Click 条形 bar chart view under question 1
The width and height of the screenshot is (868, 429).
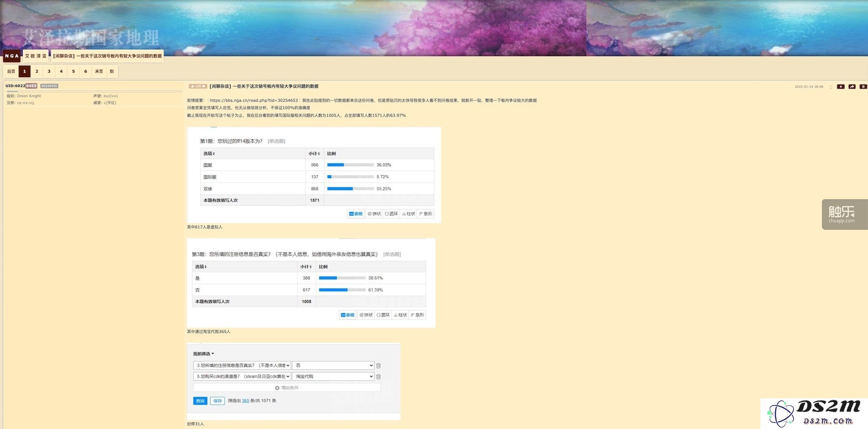click(x=425, y=214)
